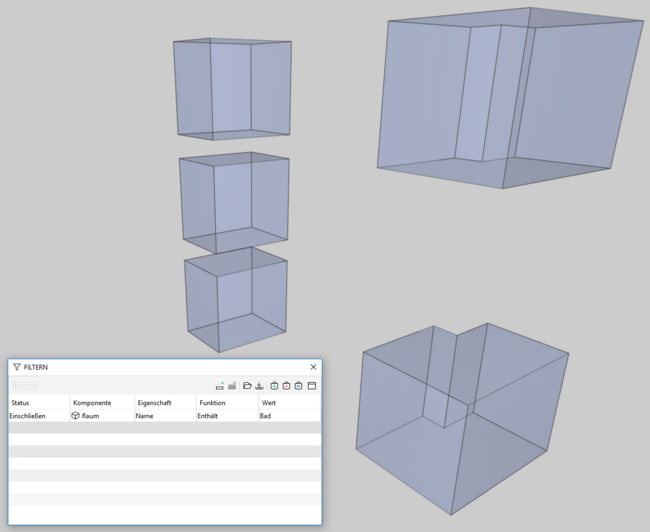
Task: Set selection basket to filtered components
Action: point(298,386)
